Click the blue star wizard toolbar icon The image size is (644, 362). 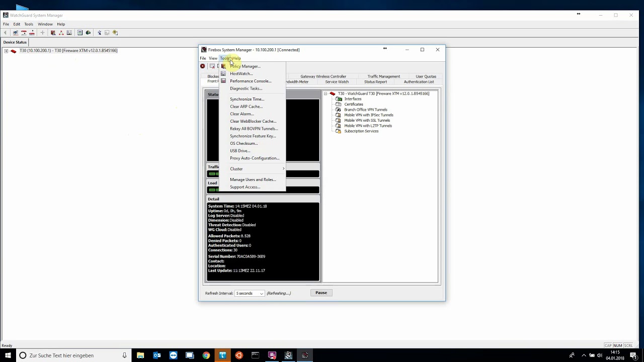pyautogui.click(x=99, y=33)
